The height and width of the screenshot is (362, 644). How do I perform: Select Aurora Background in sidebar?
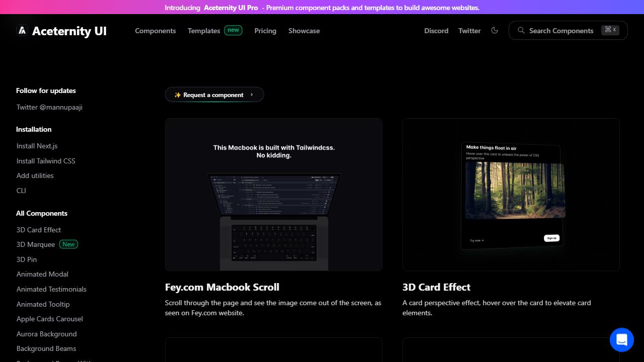47,334
